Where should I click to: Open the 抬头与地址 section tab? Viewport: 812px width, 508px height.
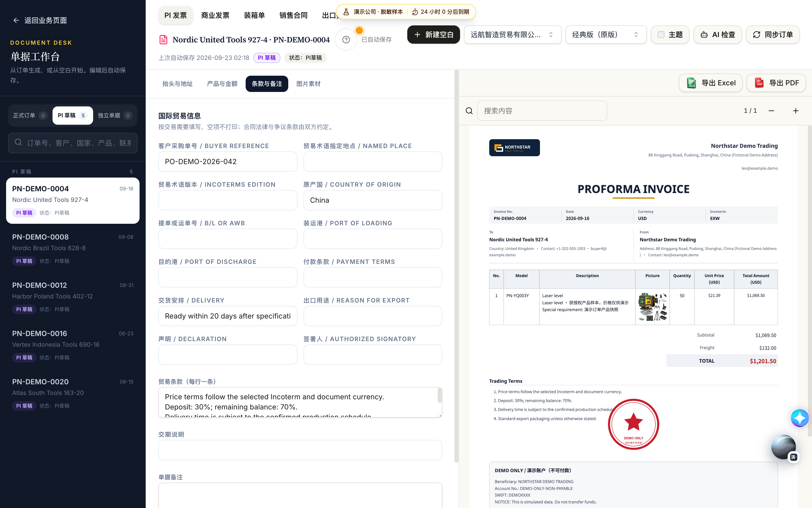[x=177, y=84]
